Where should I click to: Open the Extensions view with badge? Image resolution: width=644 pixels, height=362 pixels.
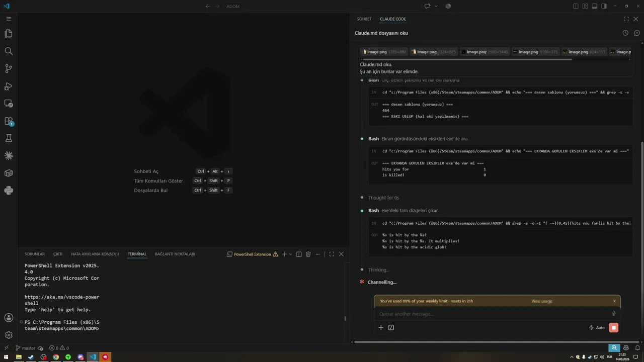tap(9, 121)
